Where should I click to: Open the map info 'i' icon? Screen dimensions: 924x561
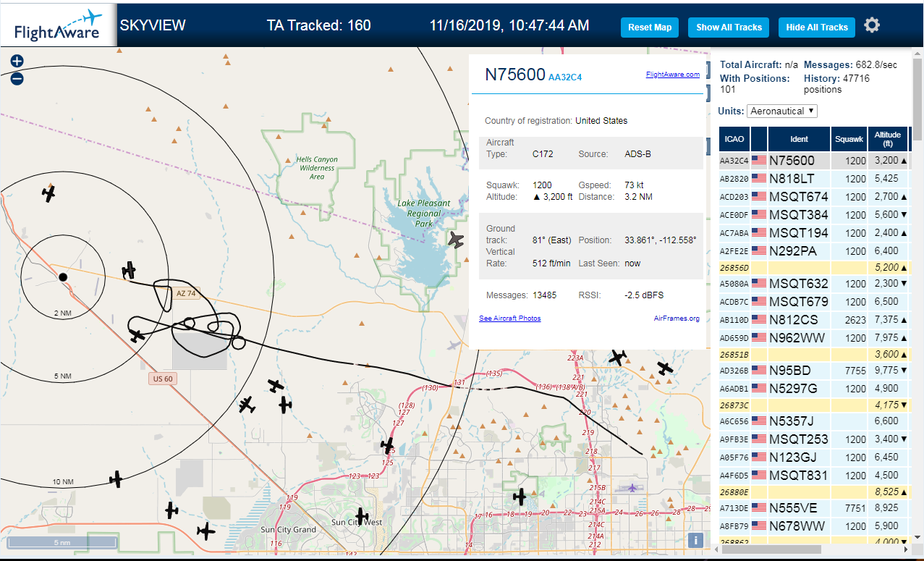click(x=695, y=540)
